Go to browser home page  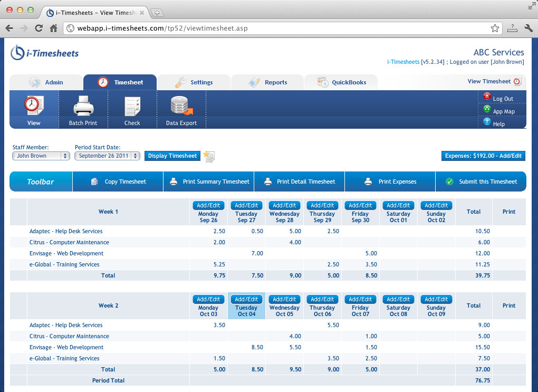click(x=53, y=28)
